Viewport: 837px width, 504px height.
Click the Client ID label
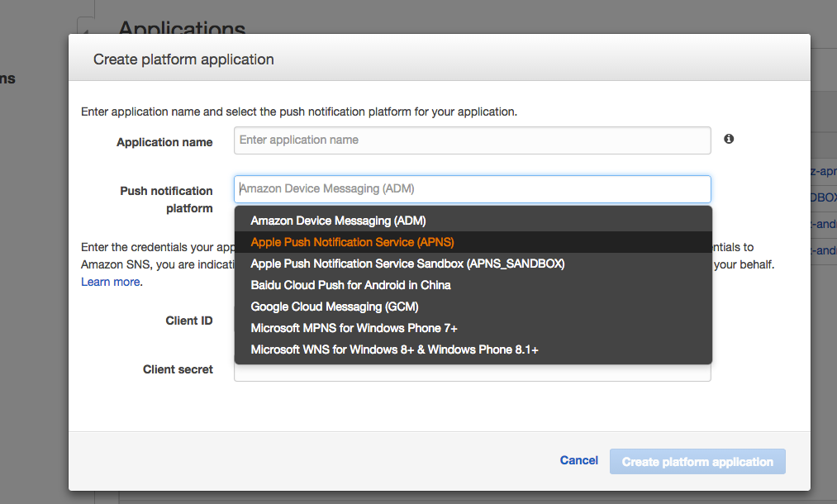click(x=188, y=321)
